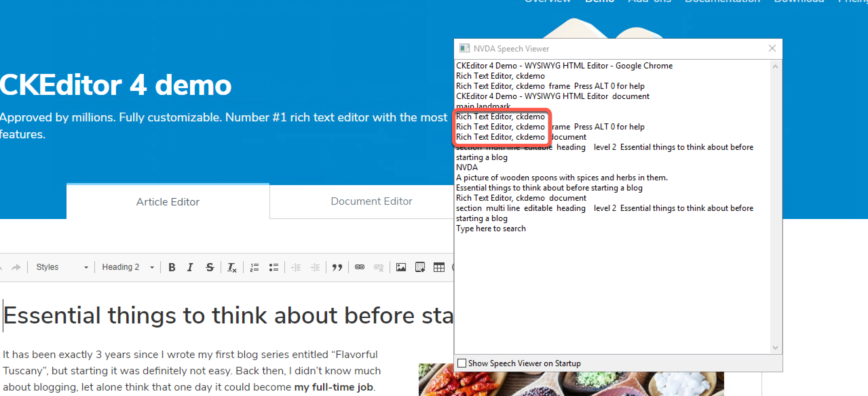
Task: Insert a bulleted list
Action: [273, 267]
